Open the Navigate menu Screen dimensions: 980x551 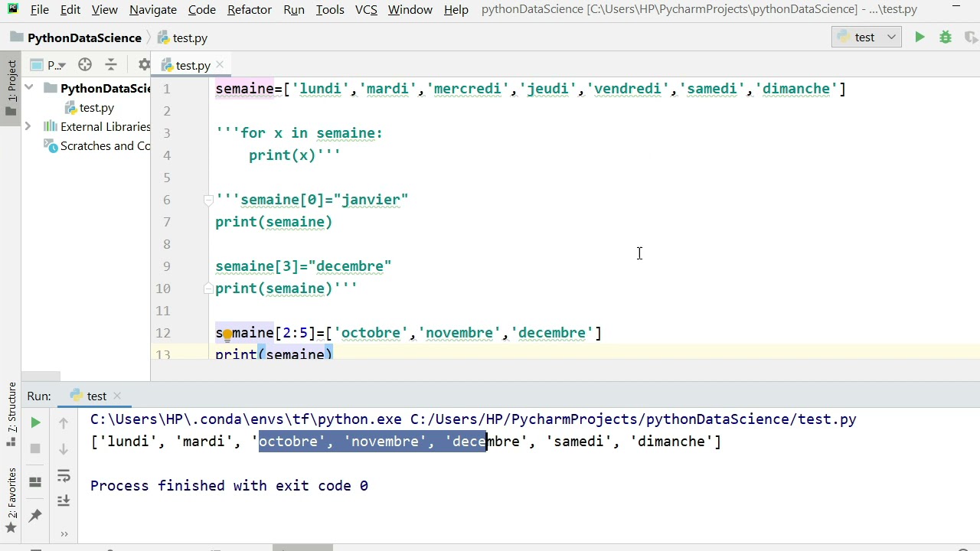[153, 9]
